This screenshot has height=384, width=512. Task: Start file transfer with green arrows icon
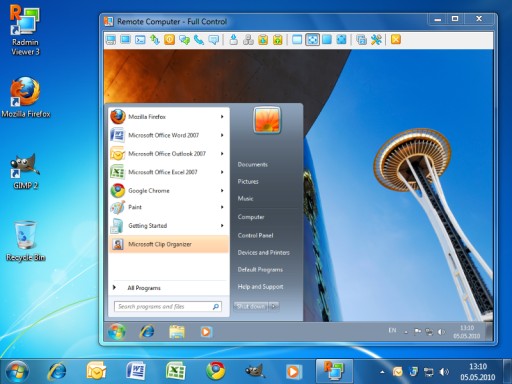155,40
